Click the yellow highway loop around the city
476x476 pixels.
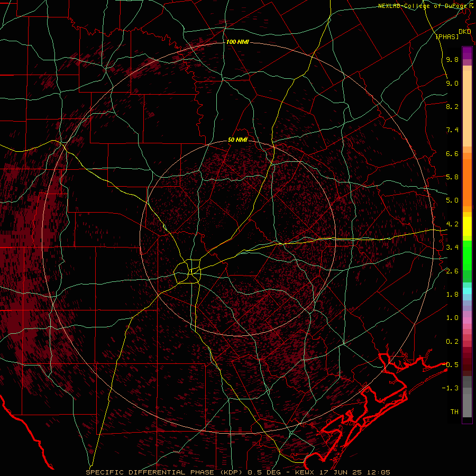[x=188, y=271]
